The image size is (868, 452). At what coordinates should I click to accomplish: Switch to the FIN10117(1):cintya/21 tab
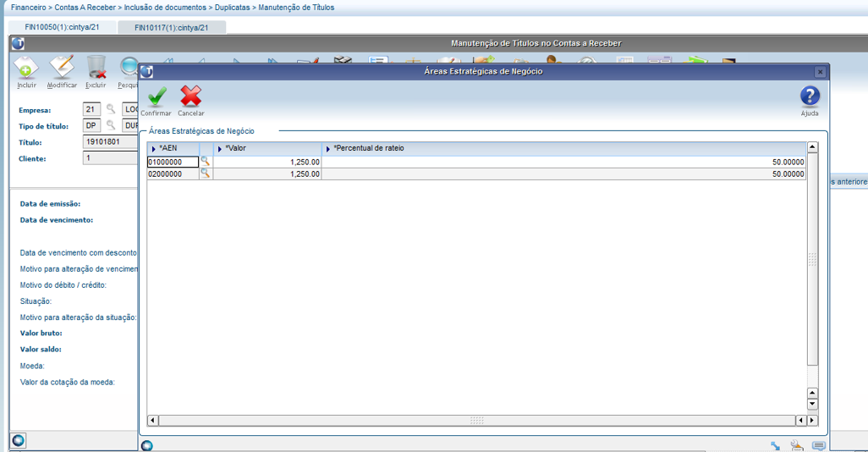click(172, 28)
